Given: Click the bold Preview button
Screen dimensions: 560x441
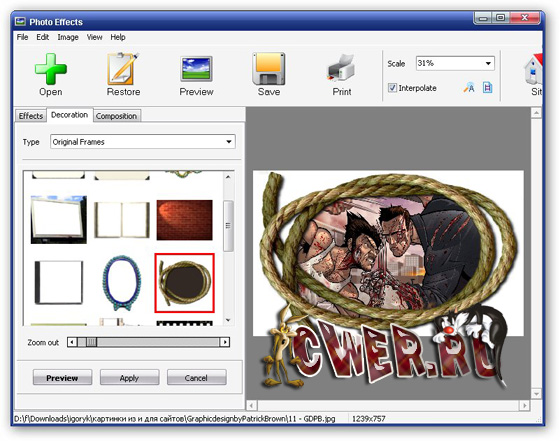Looking at the screenshot, I should point(62,378).
